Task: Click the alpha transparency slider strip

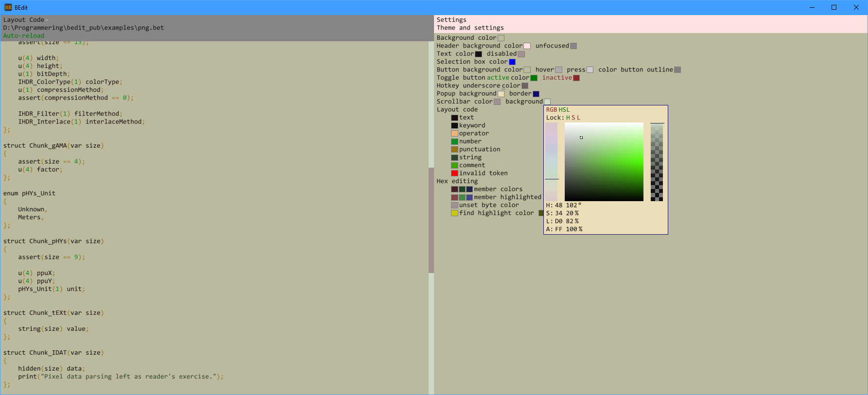Action: (657, 162)
